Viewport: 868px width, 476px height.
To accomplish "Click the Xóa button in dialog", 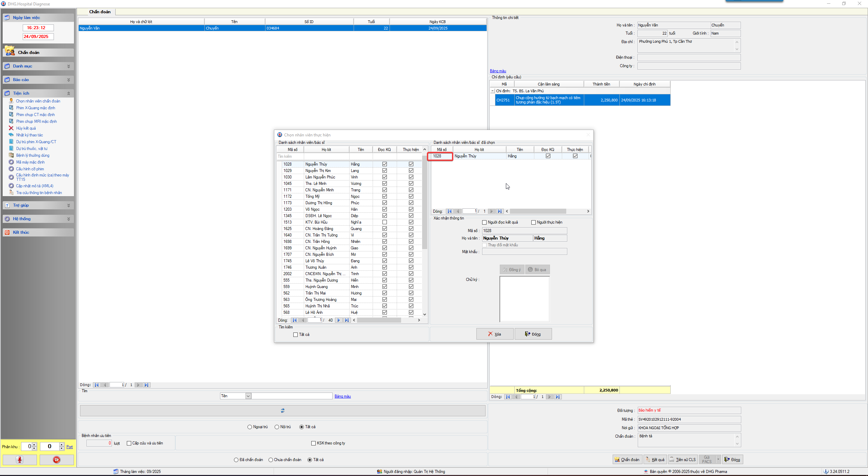I will click(x=494, y=334).
